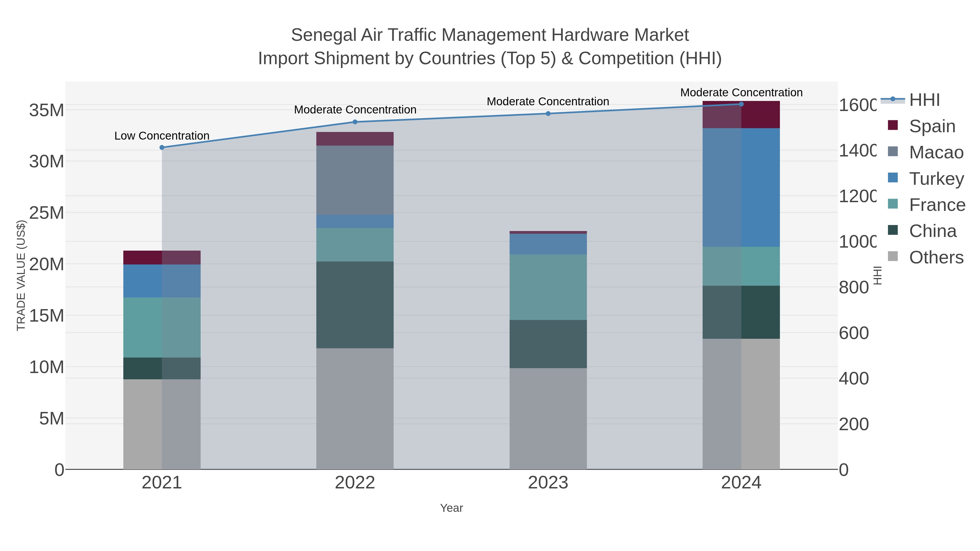Screen dimensions: 980x551
Task: Click the Spain segment in the 2021 bar
Action: tap(162, 257)
